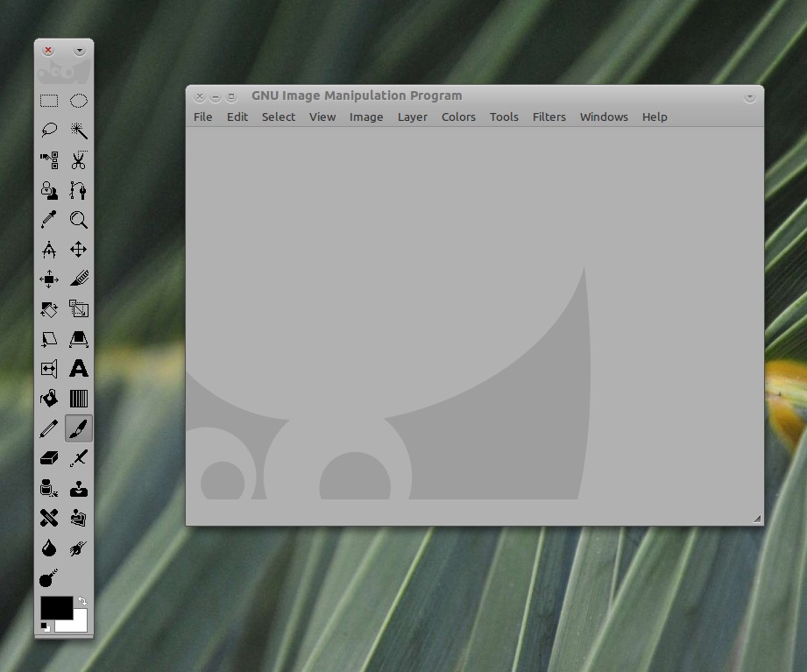Activate the Foreground Select tool
Viewport: 807px width, 672px height.
49,190
